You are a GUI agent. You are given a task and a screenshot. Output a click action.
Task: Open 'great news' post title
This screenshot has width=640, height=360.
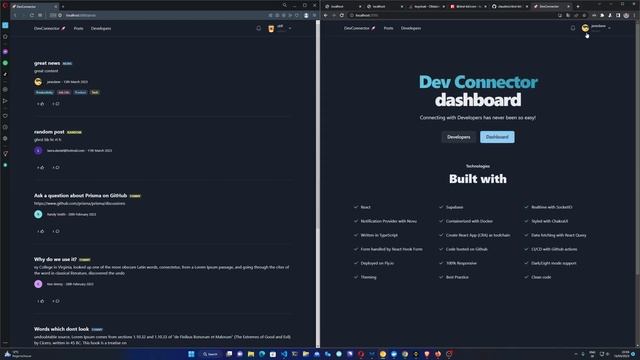point(47,63)
